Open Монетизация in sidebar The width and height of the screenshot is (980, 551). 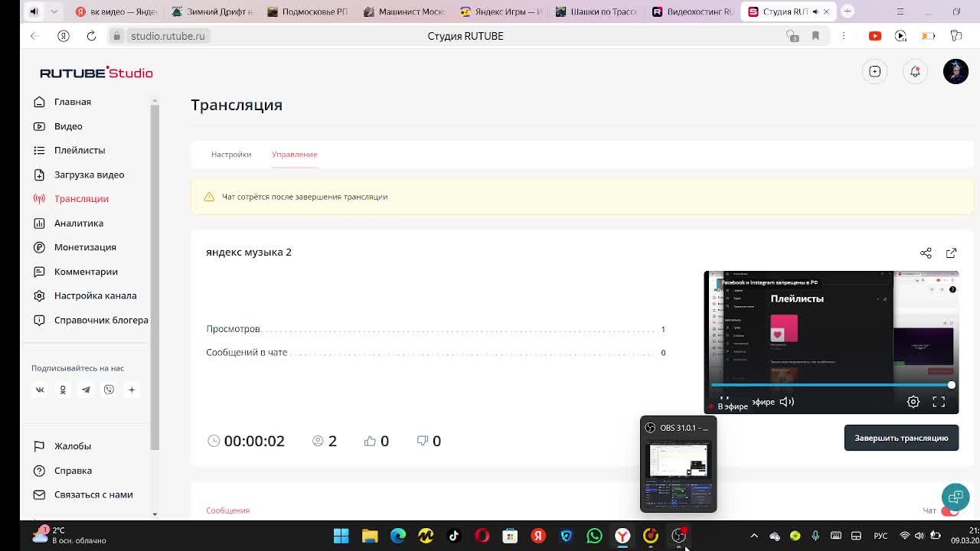coord(85,247)
